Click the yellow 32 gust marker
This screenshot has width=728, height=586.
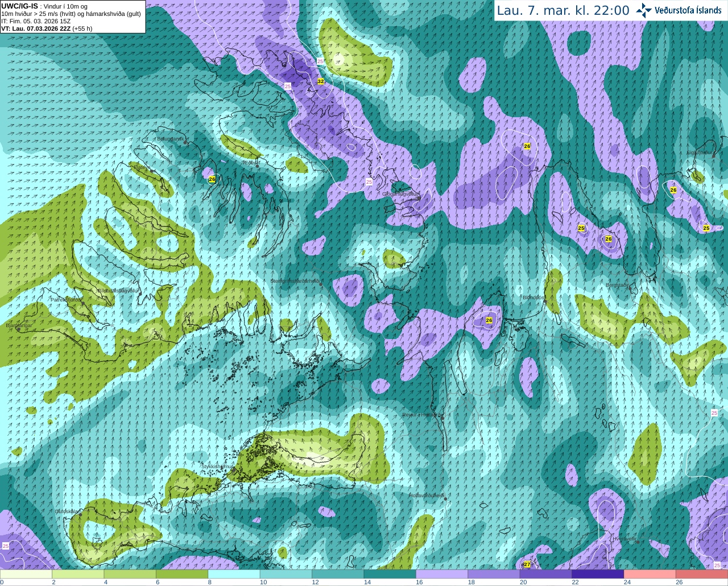(x=321, y=81)
